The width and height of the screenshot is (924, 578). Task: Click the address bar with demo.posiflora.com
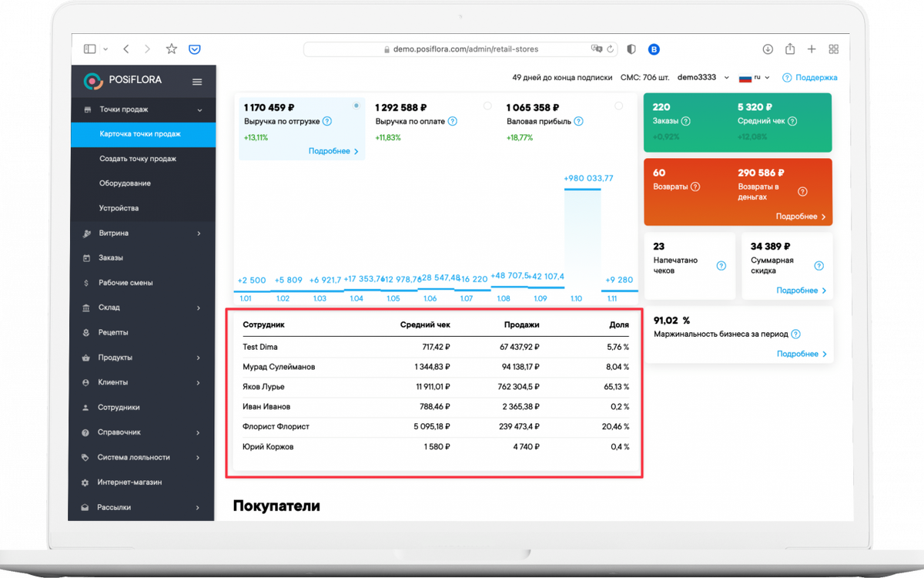coord(460,49)
